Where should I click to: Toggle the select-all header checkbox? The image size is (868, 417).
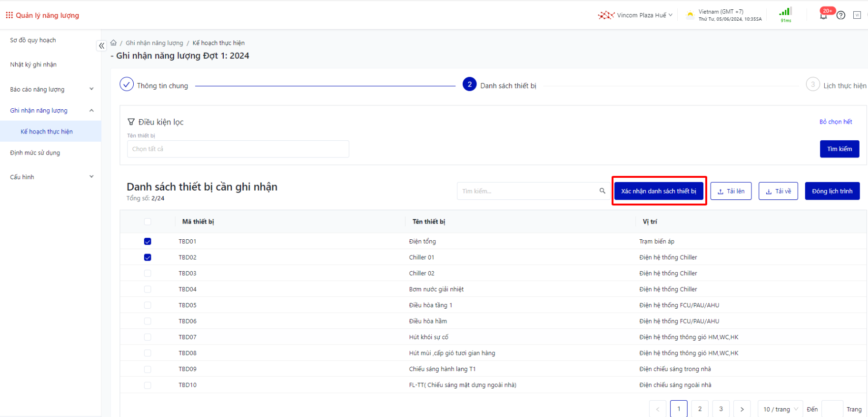click(148, 222)
